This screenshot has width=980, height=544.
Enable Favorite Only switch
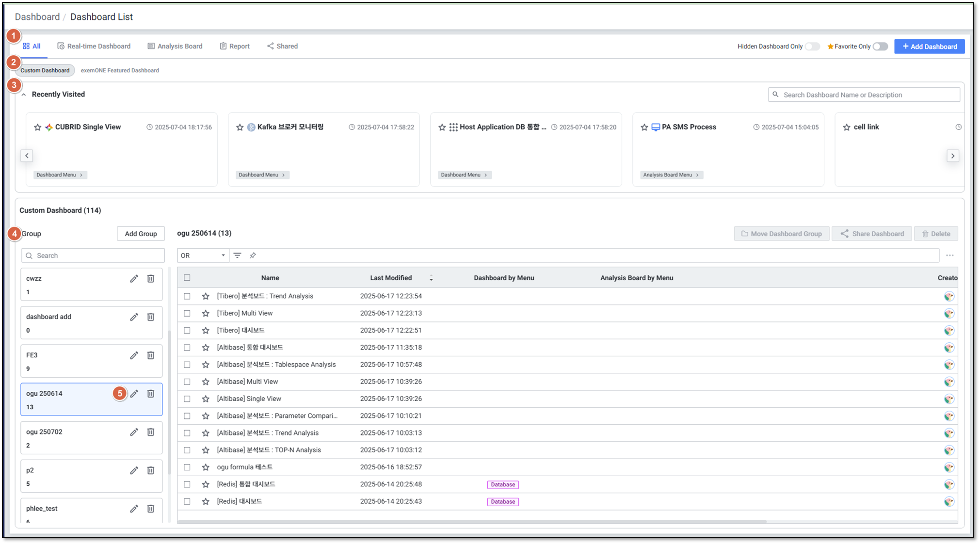[880, 47]
